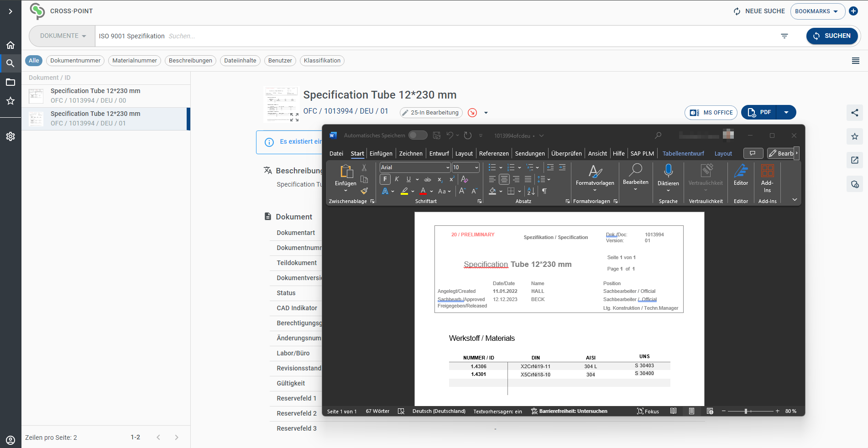This screenshot has width=868, height=448.
Task: Increase indent in Word paragraph group
Action: pyautogui.click(x=562, y=167)
